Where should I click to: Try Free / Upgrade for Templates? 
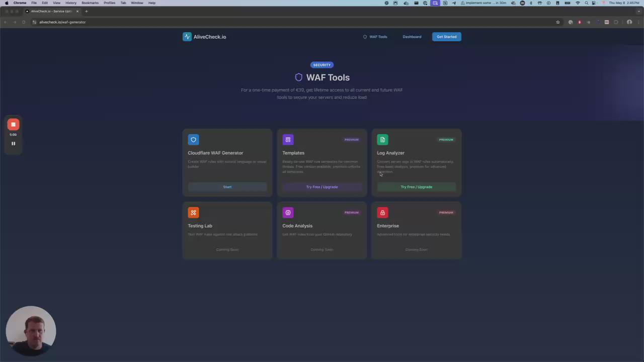[322, 187]
